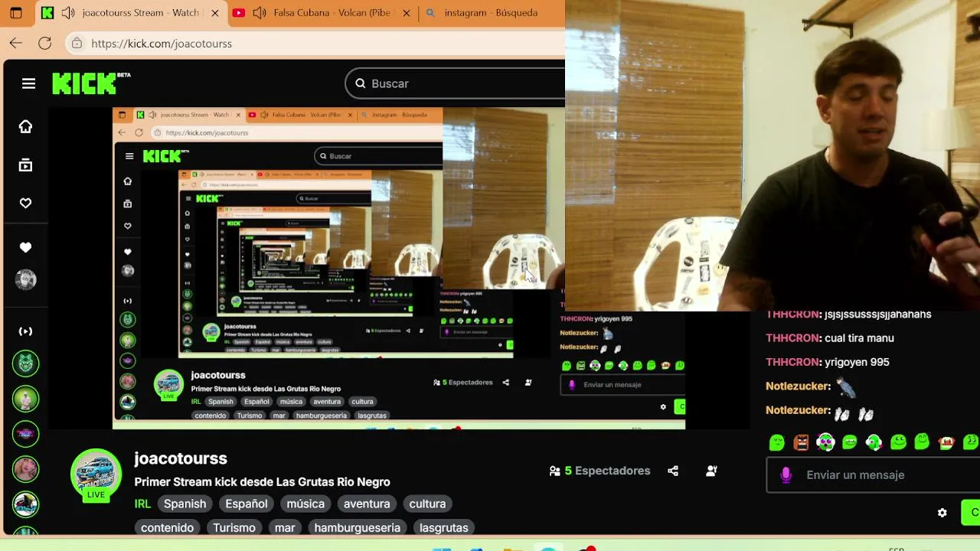Click the large mar tag
980x551 pixels.
pos(285,527)
